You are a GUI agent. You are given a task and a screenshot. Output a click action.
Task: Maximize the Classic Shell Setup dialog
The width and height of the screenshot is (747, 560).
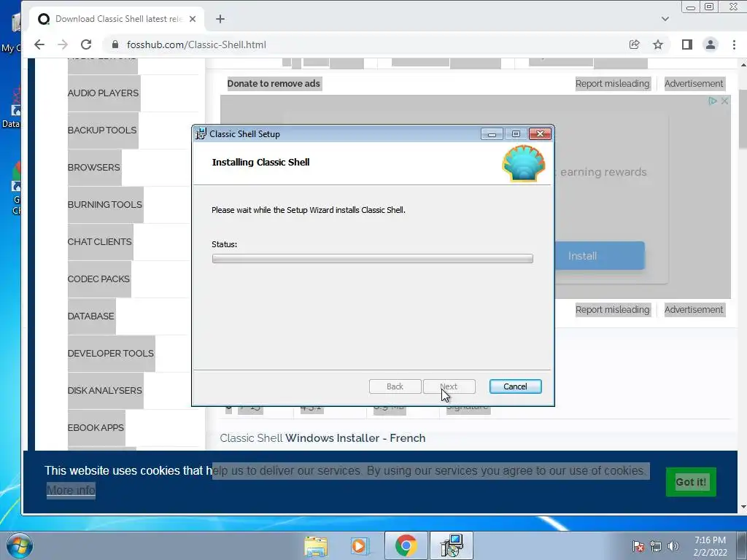[x=516, y=134]
